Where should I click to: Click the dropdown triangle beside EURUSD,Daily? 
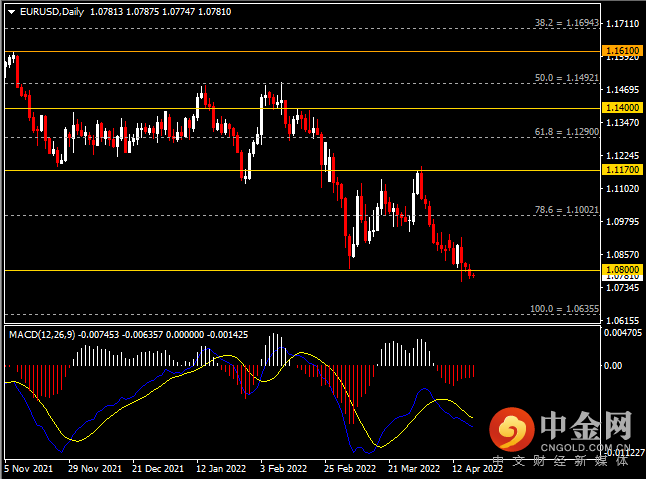coord(12,12)
